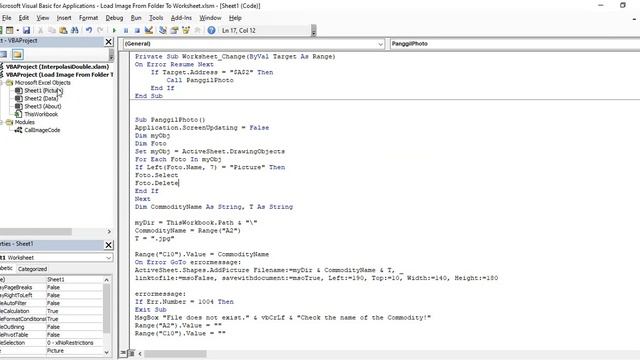Click the 'Call PanggilPhoto' code line

pyautogui.click(x=200, y=80)
